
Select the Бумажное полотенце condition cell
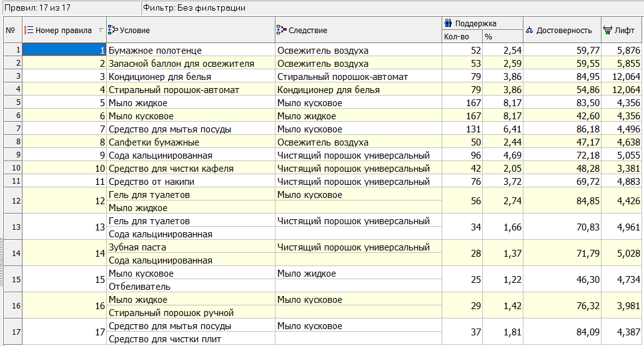coord(155,51)
